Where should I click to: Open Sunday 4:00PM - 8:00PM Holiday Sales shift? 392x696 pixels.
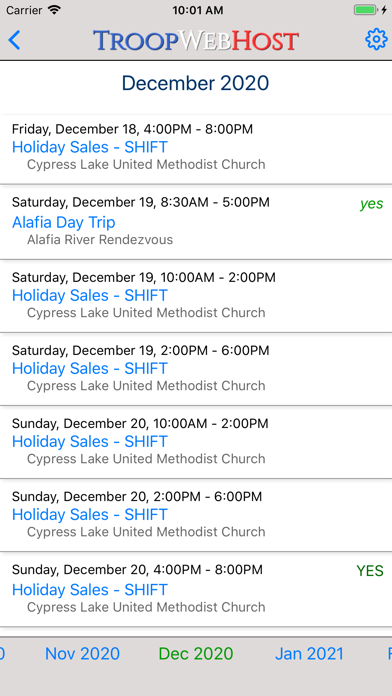click(x=196, y=590)
